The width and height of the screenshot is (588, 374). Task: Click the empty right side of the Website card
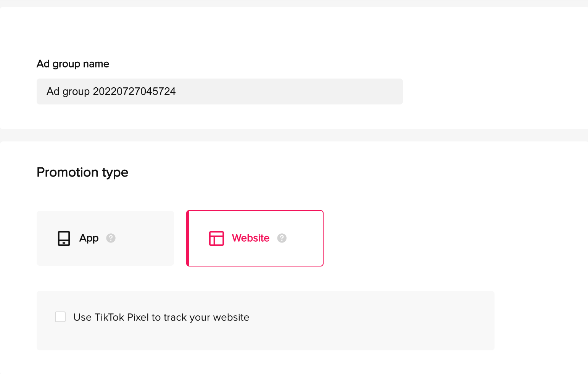(x=304, y=238)
